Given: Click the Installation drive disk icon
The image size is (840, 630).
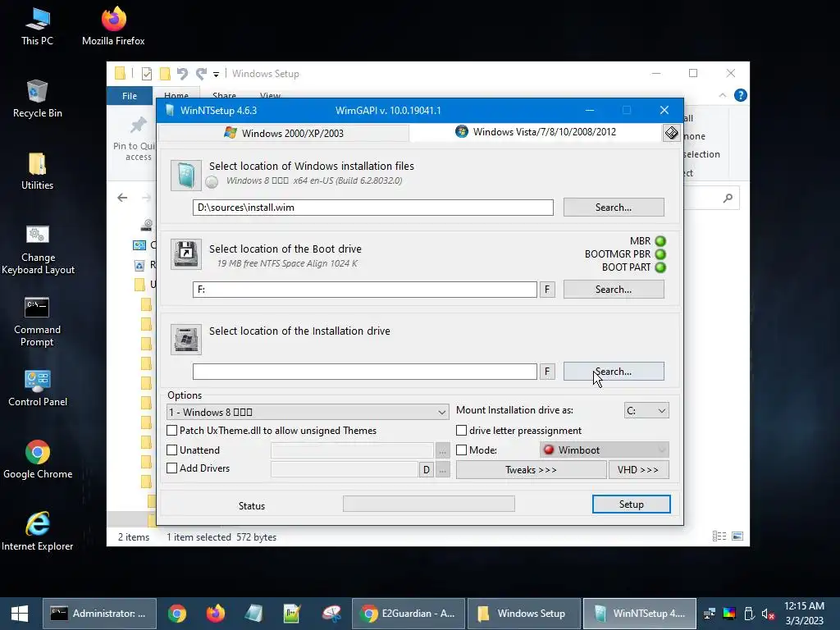Looking at the screenshot, I should pos(186,339).
